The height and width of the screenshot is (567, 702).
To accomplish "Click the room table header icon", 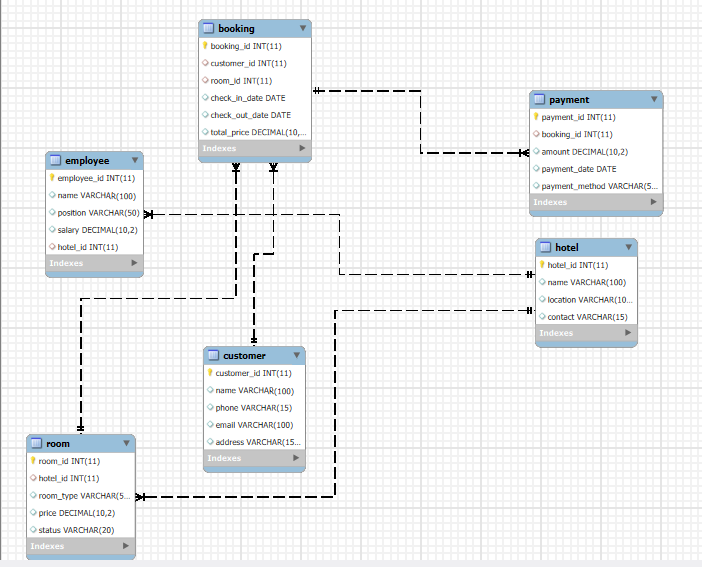I will (36, 443).
